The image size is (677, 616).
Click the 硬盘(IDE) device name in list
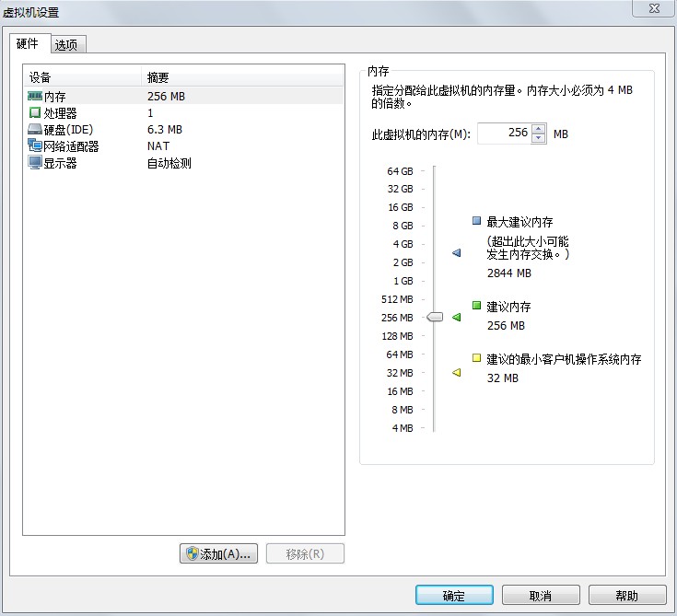click(x=68, y=130)
